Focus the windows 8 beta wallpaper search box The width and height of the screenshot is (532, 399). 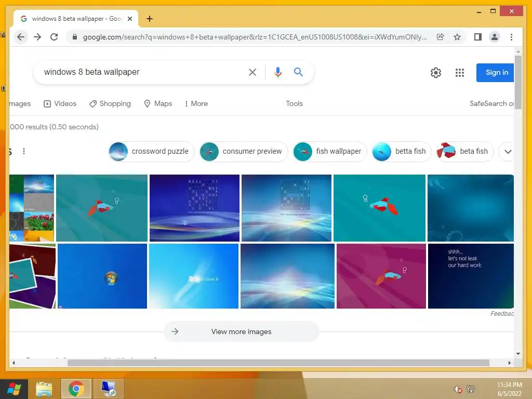pos(142,72)
